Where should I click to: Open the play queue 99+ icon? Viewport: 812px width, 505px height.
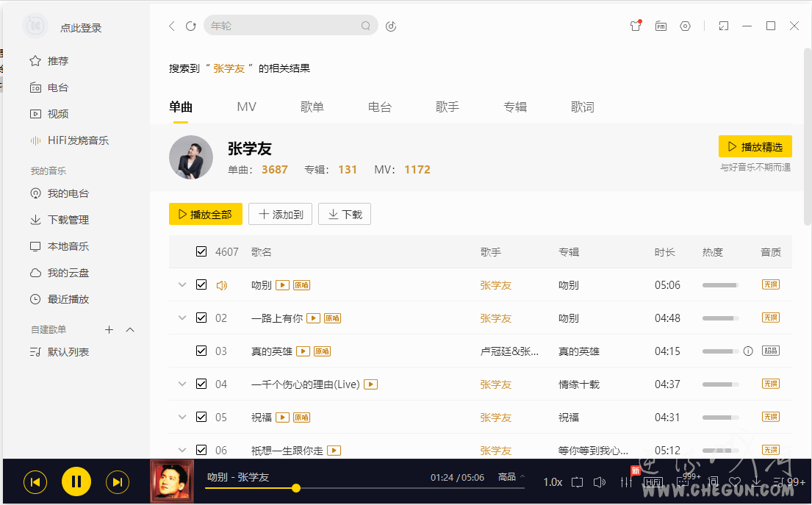tap(789, 482)
